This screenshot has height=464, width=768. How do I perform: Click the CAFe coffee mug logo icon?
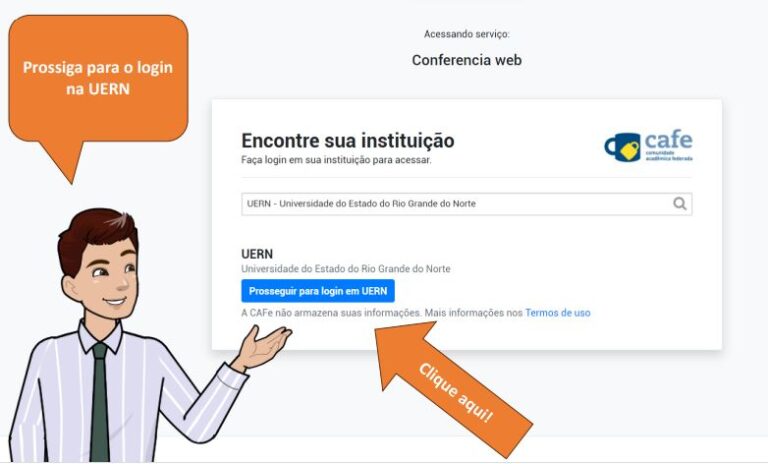click(x=623, y=147)
